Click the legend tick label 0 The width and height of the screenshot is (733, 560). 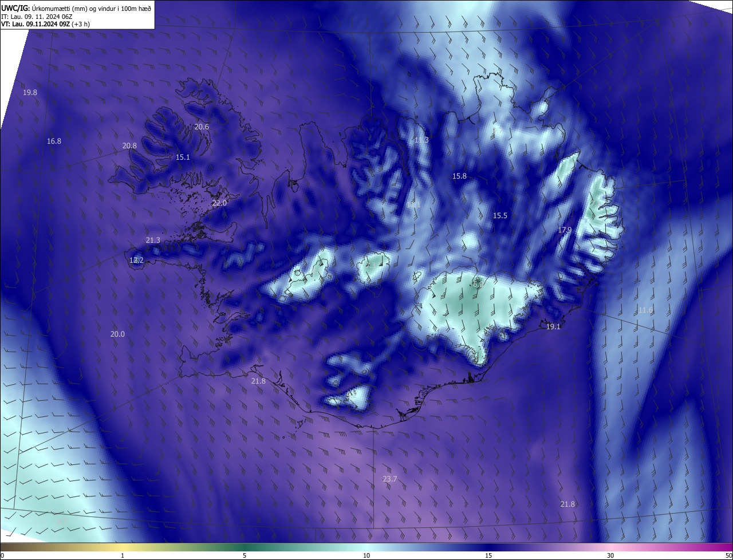(2, 555)
